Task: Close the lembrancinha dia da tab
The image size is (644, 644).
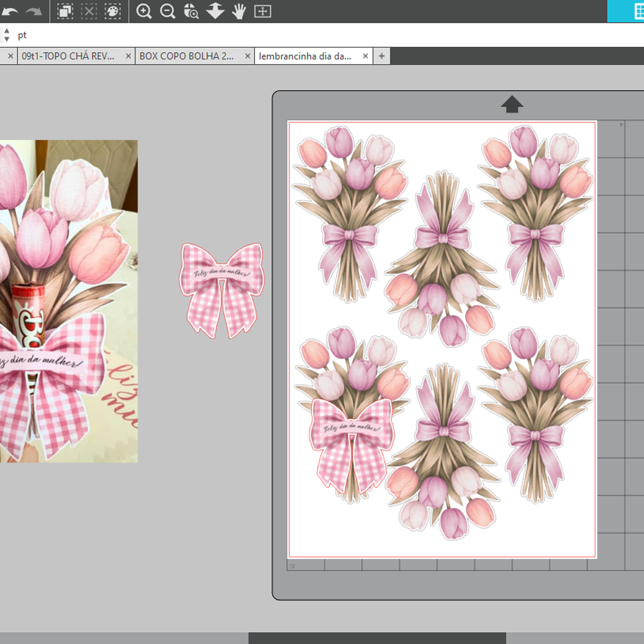Action: (365, 56)
